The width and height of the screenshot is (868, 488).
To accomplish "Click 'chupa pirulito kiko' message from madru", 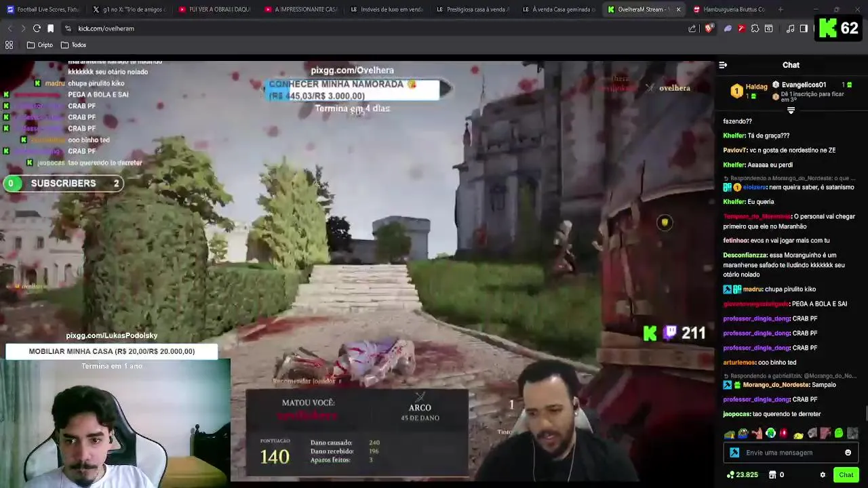I will pos(789,289).
